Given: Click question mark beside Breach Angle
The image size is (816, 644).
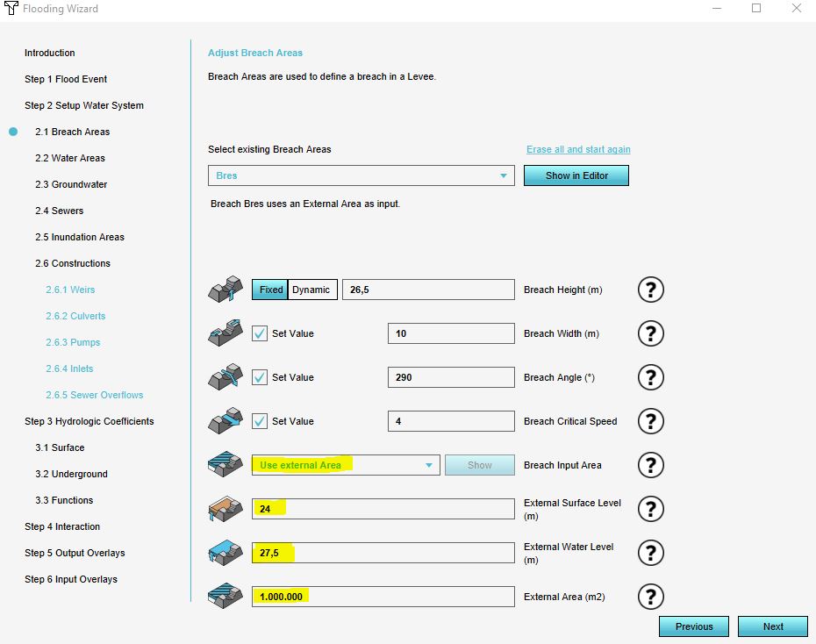Looking at the screenshot, I should (x=649, y=377).
